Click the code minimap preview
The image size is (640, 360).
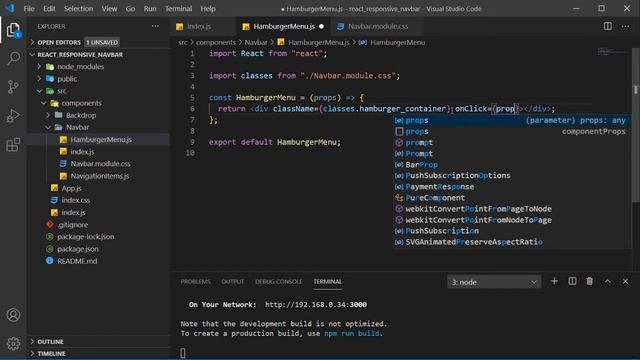coord(612,52)
